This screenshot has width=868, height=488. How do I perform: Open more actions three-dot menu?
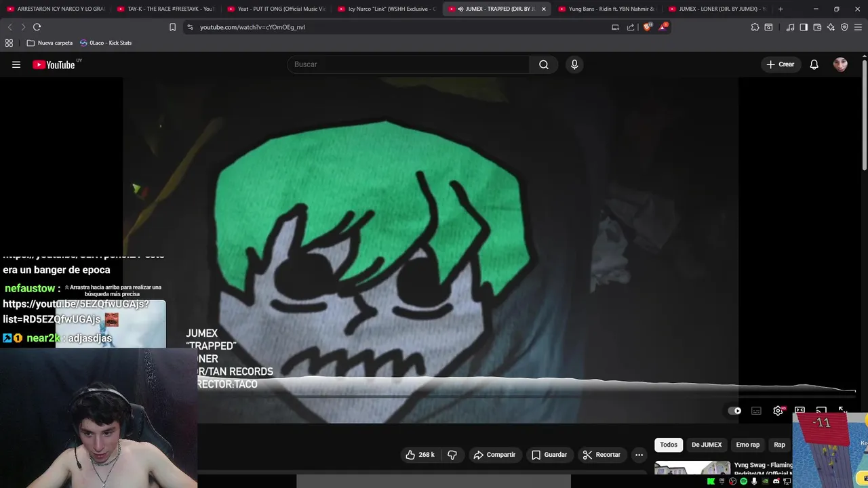tap(639, 455)
